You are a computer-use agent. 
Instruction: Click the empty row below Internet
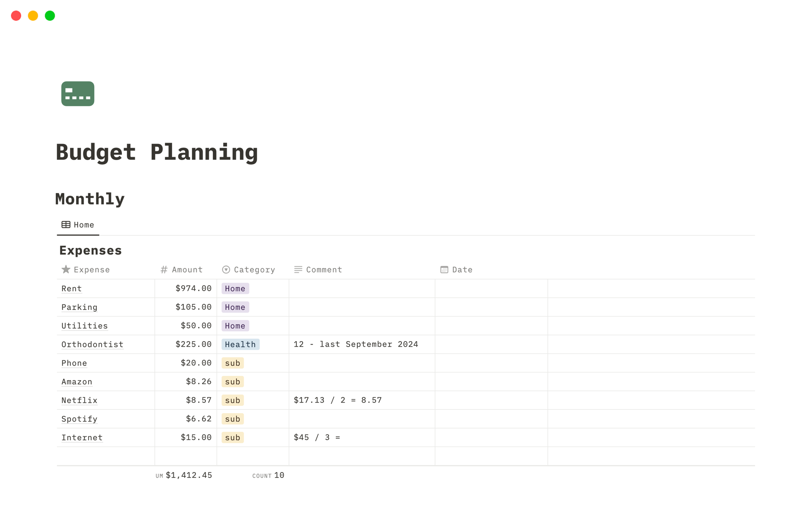point(106,456)
